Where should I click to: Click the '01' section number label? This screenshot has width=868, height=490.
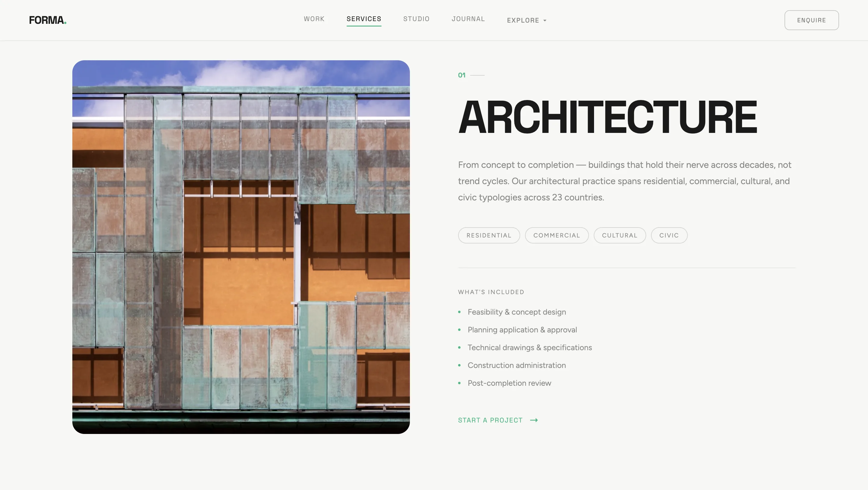click(x=461, y=75)
